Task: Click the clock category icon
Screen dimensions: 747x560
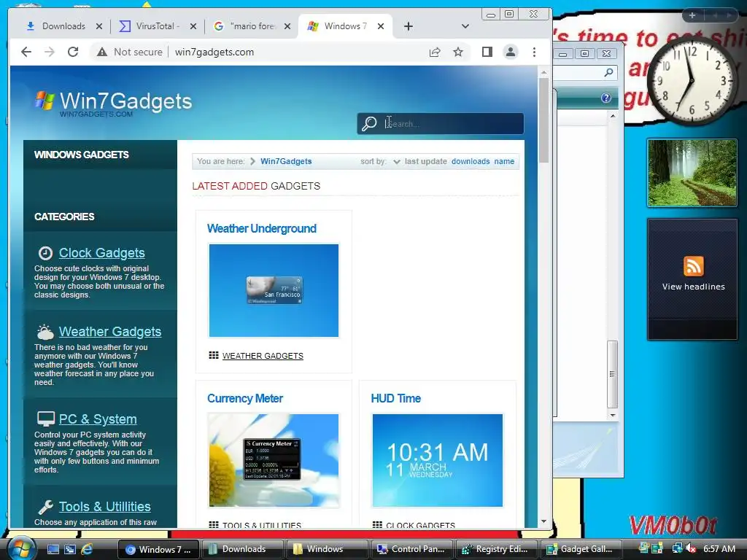Action: [x=45, y=253]
